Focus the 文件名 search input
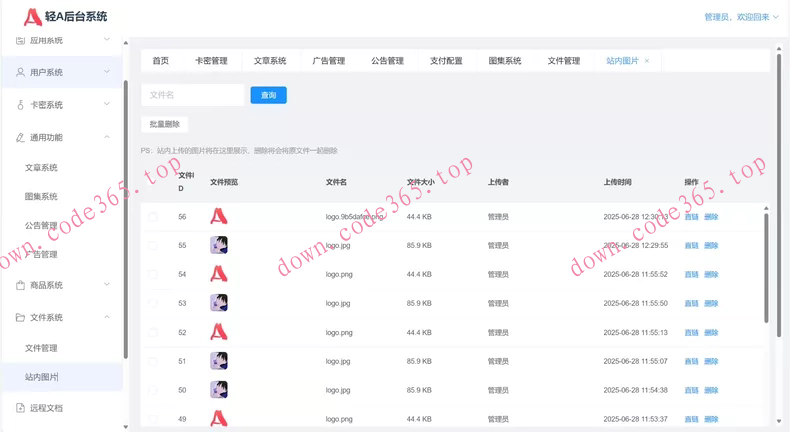 tap(193, 95)
